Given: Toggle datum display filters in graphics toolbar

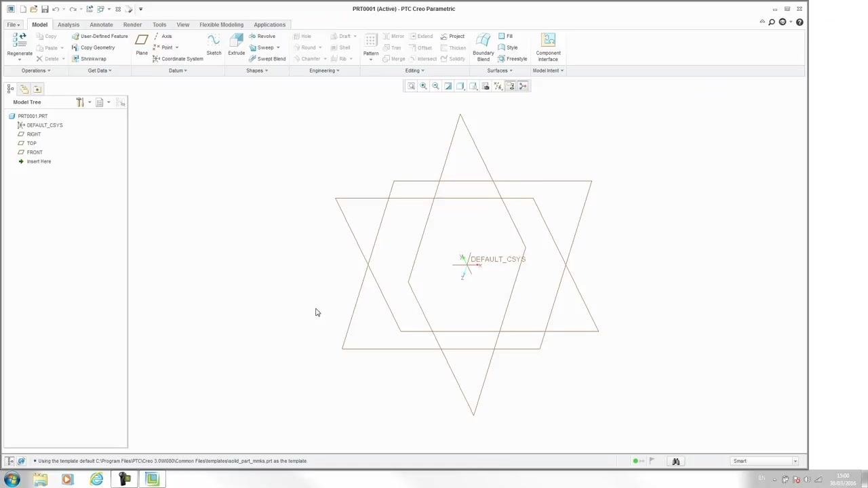Looking at the screenshot, I should click(x=498, y=86).
